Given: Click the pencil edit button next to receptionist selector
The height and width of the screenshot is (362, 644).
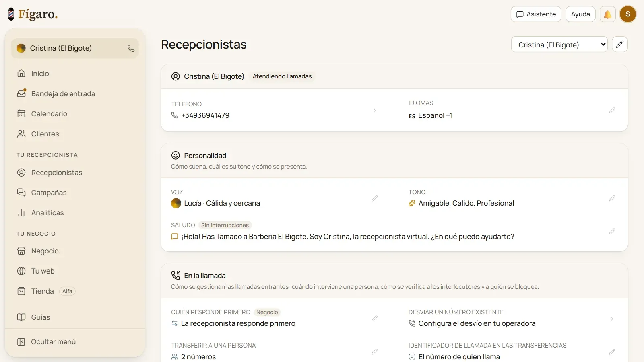Looking at the screenshot, I should (x=620, y=44).
